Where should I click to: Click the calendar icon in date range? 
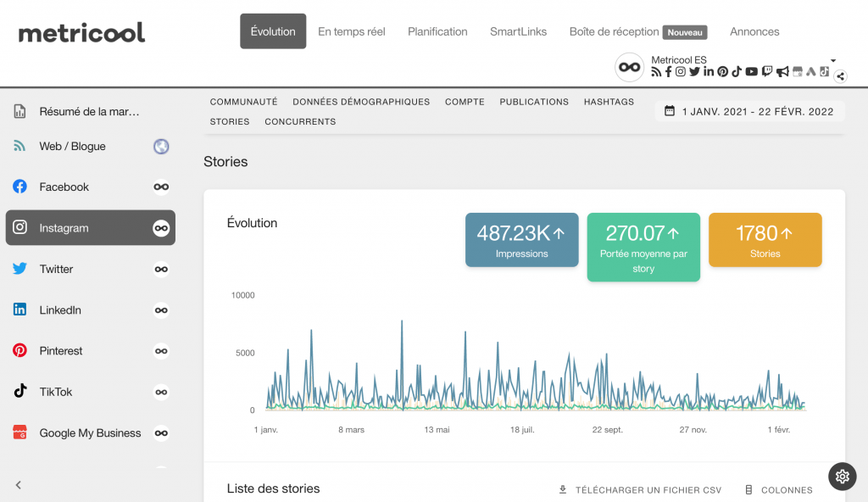tap(670, 111)
